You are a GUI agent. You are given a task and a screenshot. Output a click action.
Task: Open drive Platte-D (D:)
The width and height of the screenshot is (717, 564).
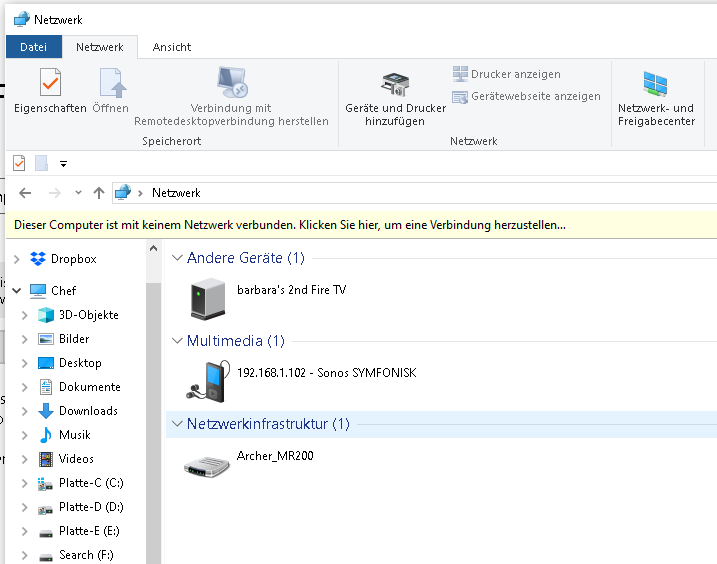tap(81, 507)
